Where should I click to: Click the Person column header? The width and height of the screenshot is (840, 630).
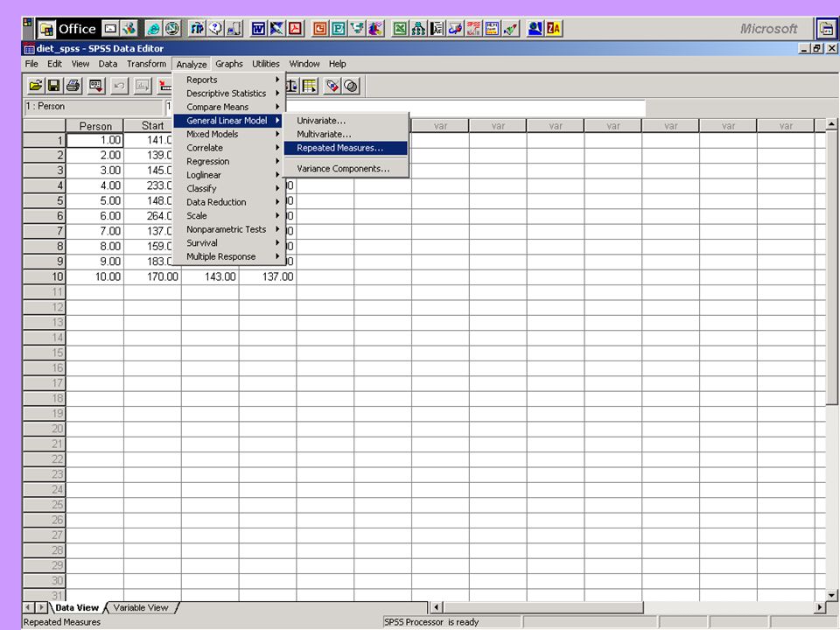pos(94,126)
